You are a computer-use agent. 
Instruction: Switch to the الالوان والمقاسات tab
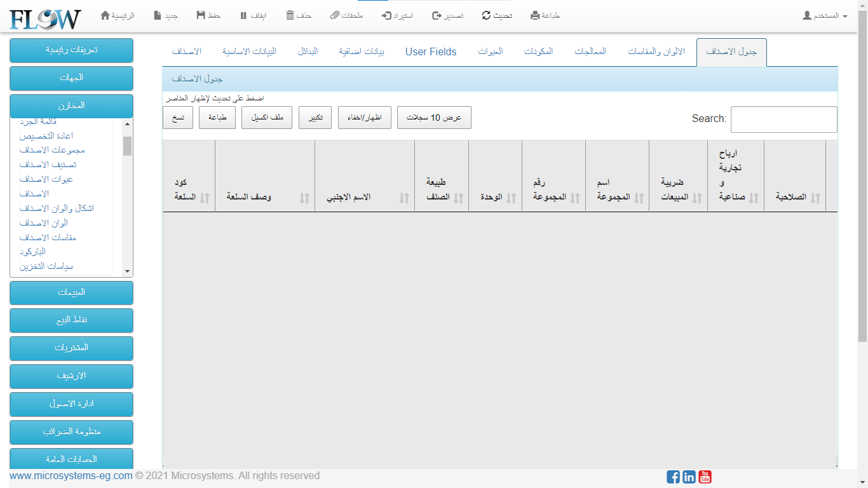656,51
